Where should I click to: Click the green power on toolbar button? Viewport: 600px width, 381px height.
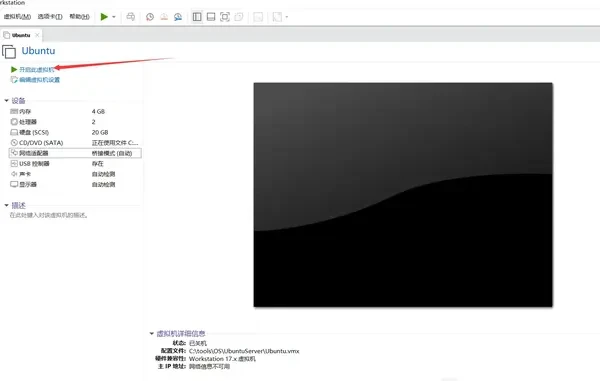pyautogui.click(x=104, y=17)
